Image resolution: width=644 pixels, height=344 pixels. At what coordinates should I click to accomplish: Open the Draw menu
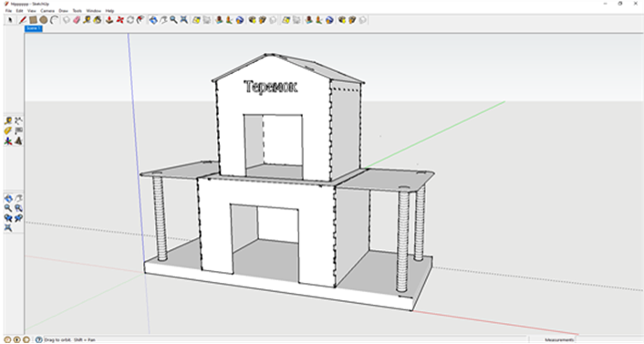[x=63, y=11]
